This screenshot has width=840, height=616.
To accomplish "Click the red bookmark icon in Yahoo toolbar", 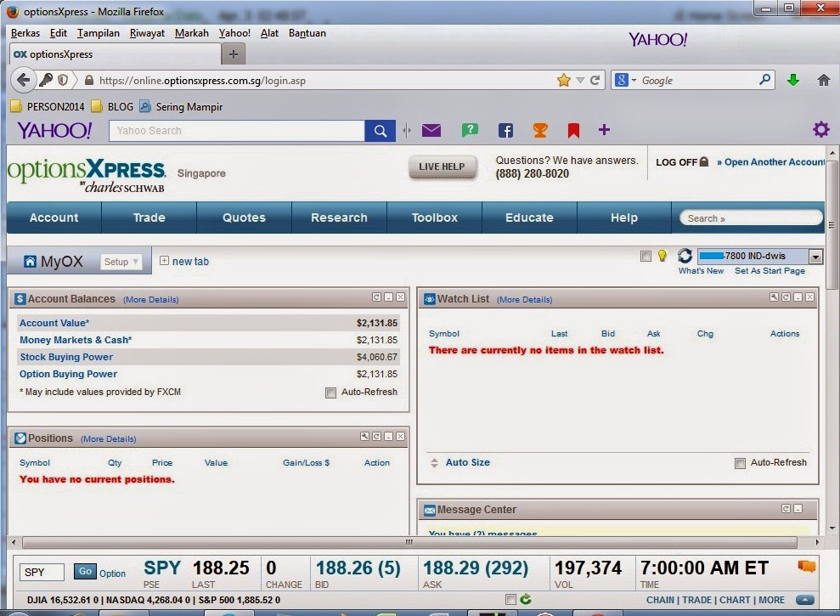I will click(573, 130).
